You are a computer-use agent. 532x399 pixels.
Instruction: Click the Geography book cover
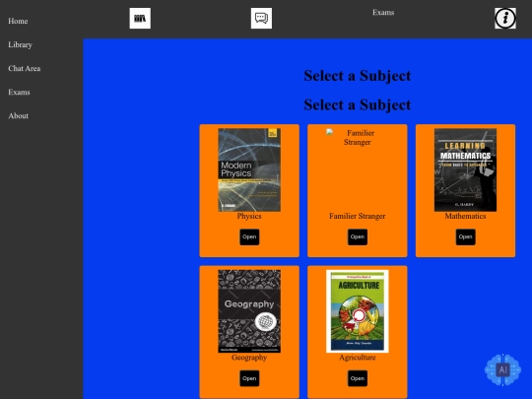249,311
